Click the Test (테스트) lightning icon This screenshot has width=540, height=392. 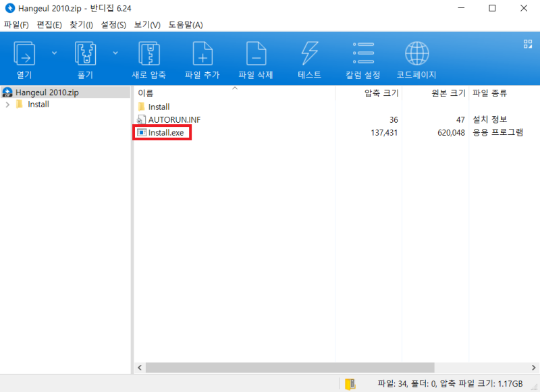pyautogui.click(x=310, y=53)
